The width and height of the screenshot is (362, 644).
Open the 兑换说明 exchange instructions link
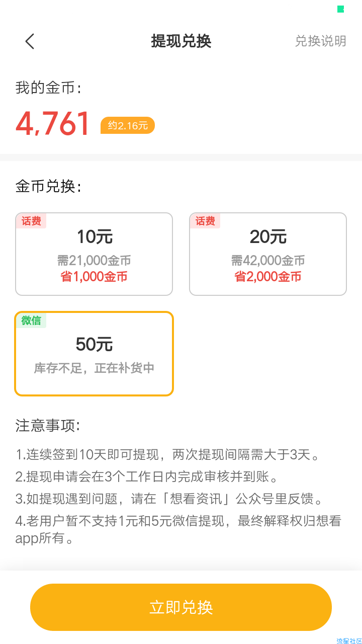[x=320, y=41]
